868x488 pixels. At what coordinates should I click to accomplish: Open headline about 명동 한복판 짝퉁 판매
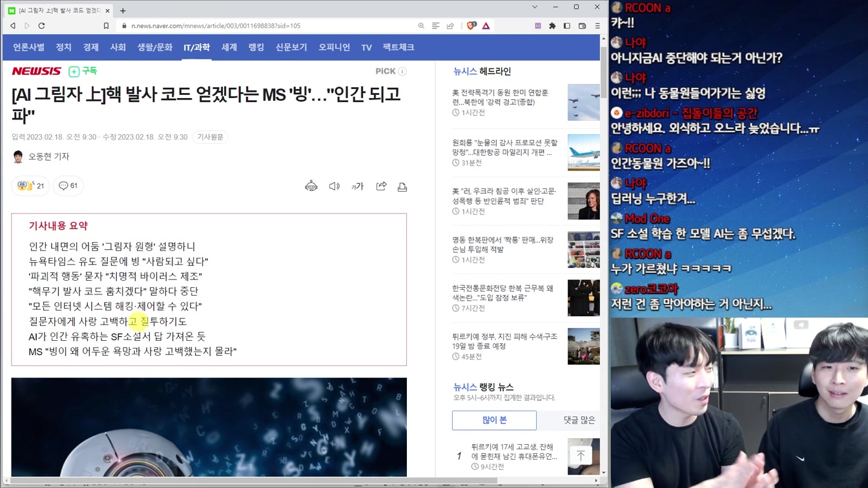pos(502,245)
